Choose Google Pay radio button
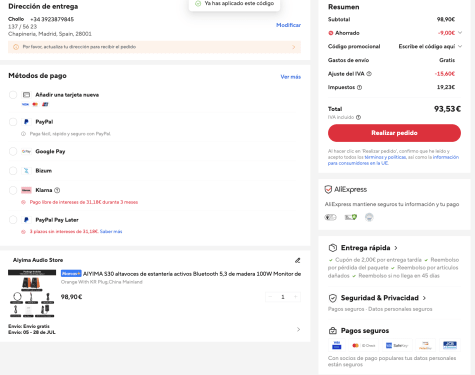The height and width of the screenshot is (375, 475). [13, 151]
